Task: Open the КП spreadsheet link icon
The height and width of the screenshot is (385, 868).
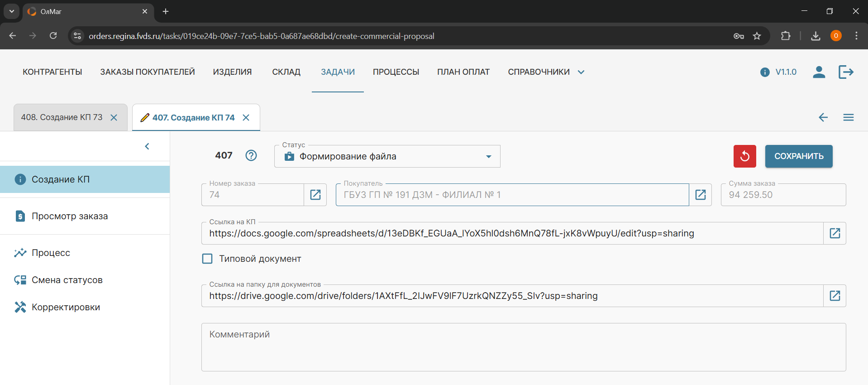Action: point(835,233)
